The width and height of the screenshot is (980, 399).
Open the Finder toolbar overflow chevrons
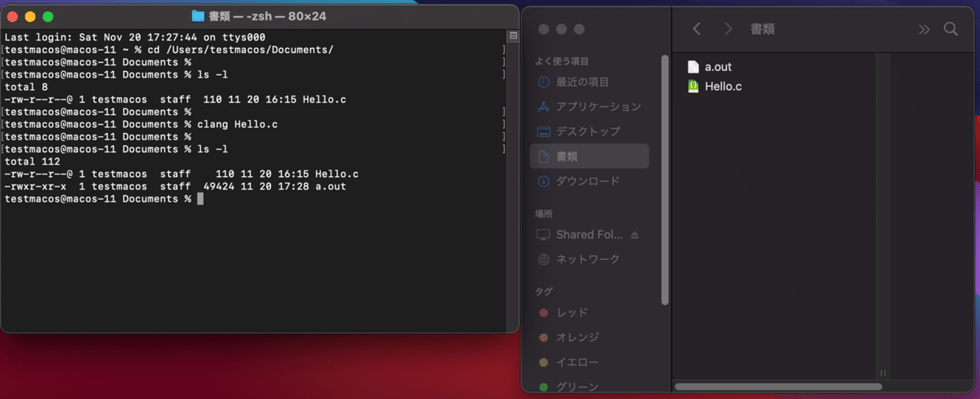pos(924,29)
